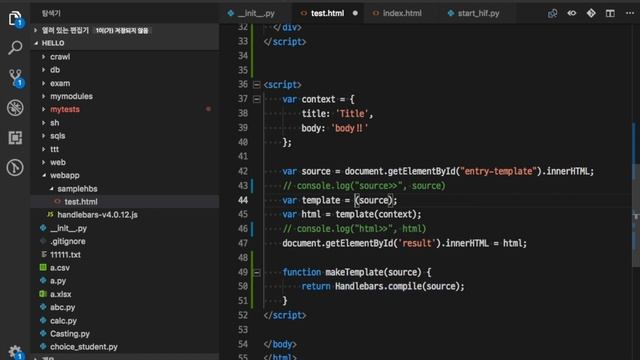The height and width of the screenshot is (360, 640).
Task: Open the Debug view icon
Action: (x=15, y=108)
